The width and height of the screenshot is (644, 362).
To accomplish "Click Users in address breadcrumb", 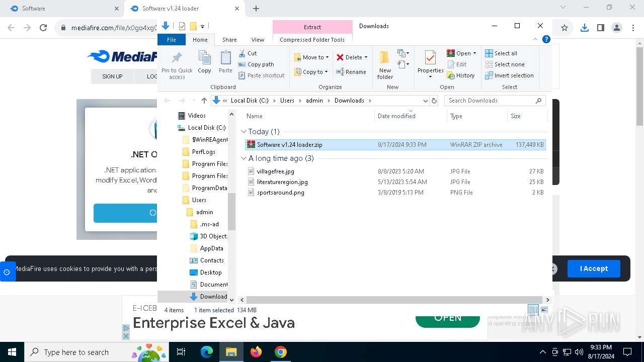I will (287, 101).
